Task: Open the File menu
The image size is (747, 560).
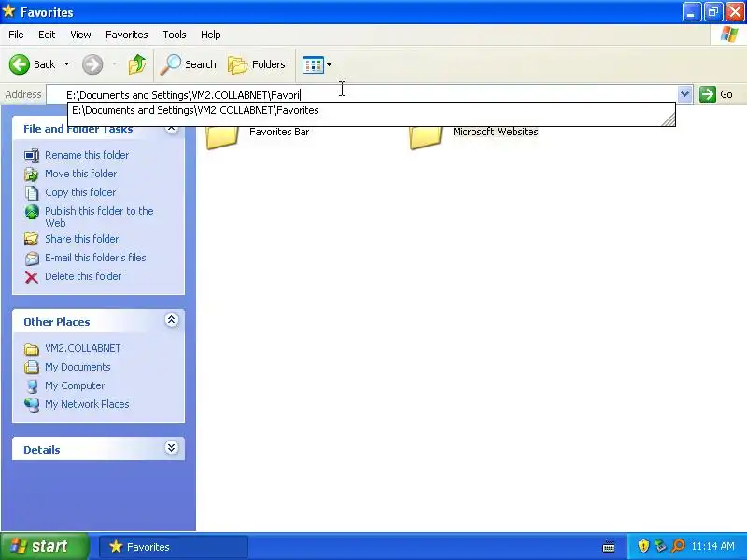Action: coord(16,35)
